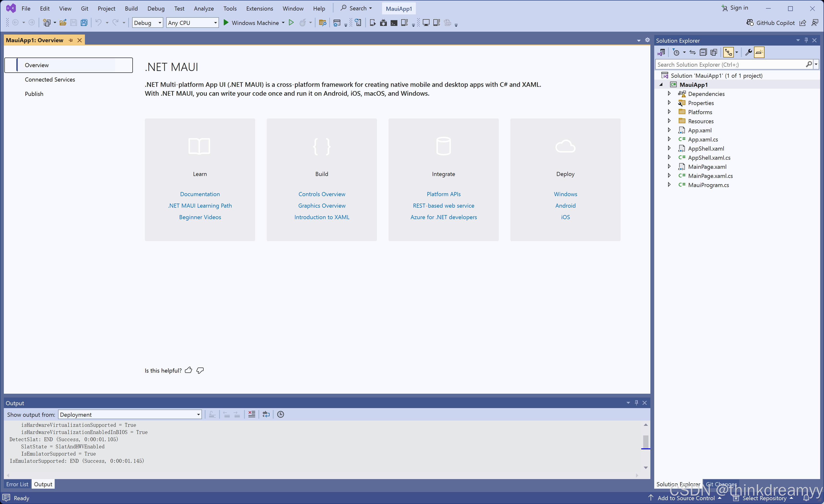Expand MainPage.xaml node

(x=669, y=166)
